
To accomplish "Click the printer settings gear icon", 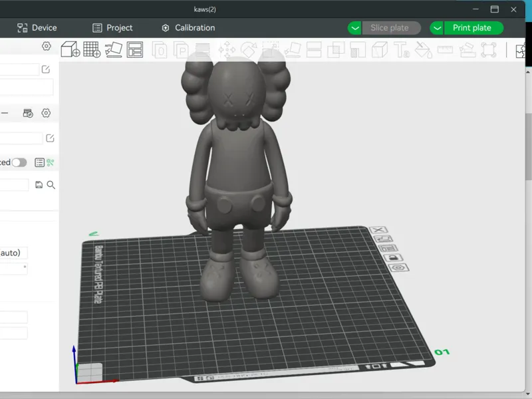I will pyautogui.click(x=47, y=46).
